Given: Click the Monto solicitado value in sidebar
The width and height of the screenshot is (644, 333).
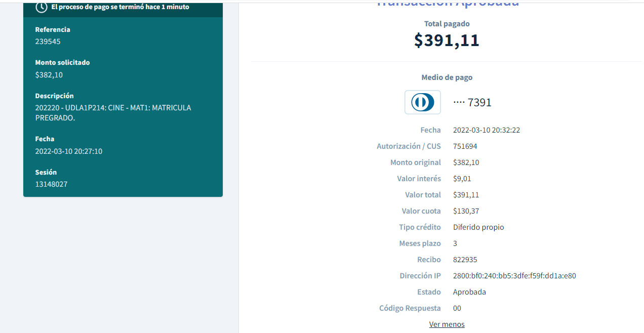Looking at the screenshot, I should coord(49,75).
